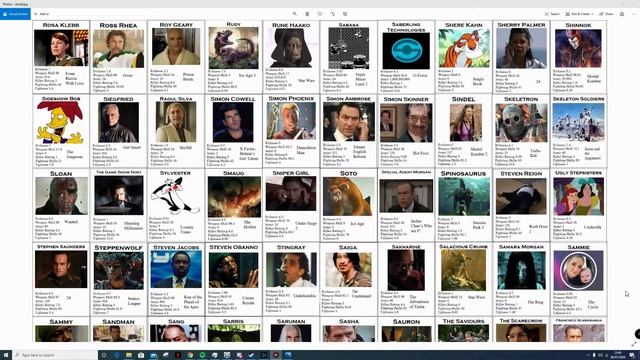Viewport: 640px width, 360px height.
Task: Click the Sammie circular photo
Action: [578, 270]
